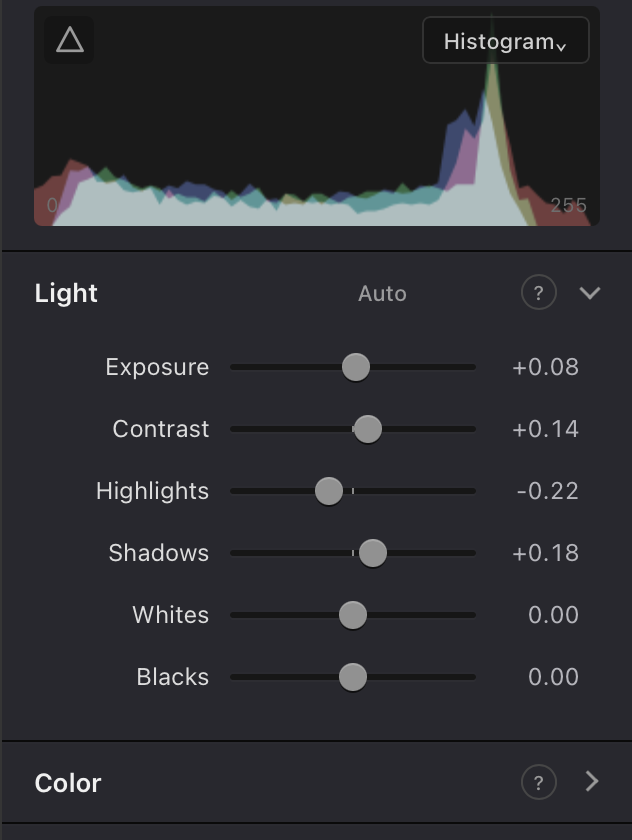The height and width of the screenshot is (840, 632).
Task: Toggle the clipping warning triangle icon
Action: tap(69, 40)
